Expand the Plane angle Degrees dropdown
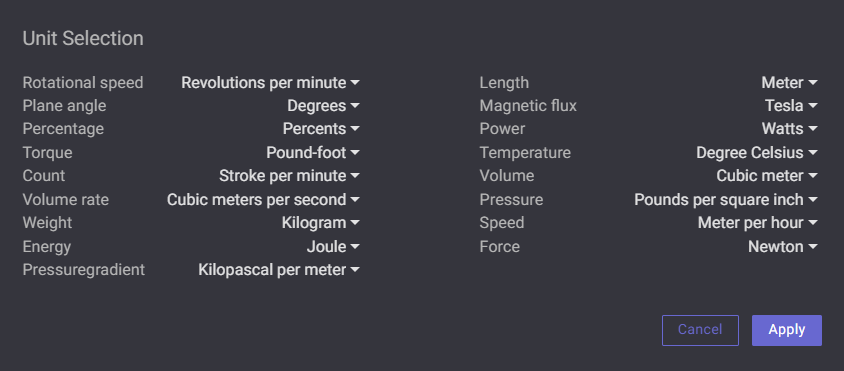 pos(323,106)
